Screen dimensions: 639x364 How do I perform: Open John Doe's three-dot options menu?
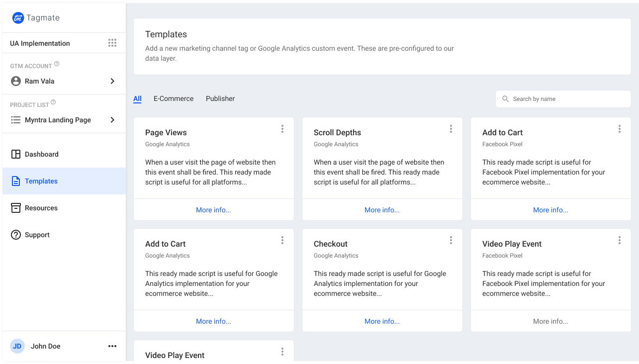[x=112, y=346]
